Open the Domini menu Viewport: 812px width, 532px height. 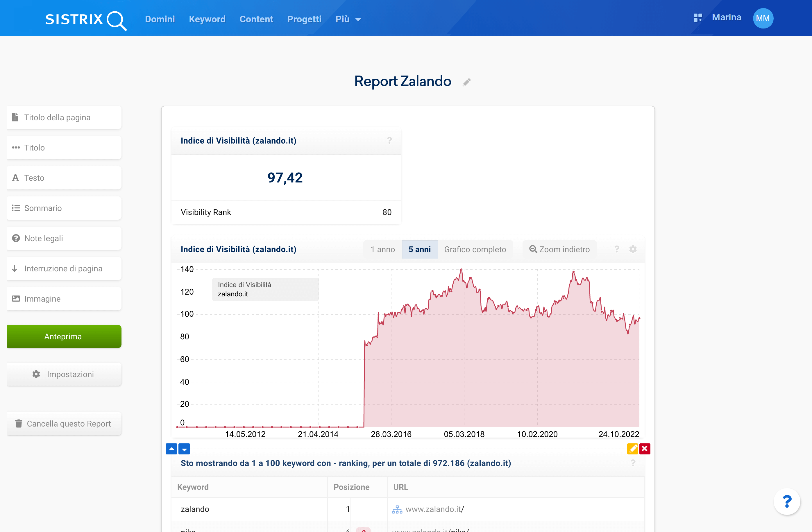[x=160, y=19]
